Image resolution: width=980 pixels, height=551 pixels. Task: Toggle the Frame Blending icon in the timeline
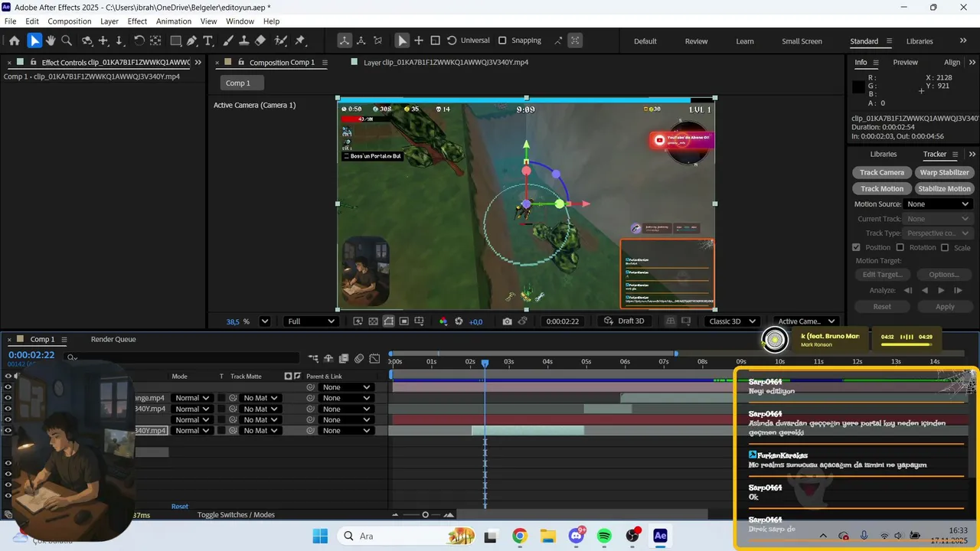pos(344,358)
